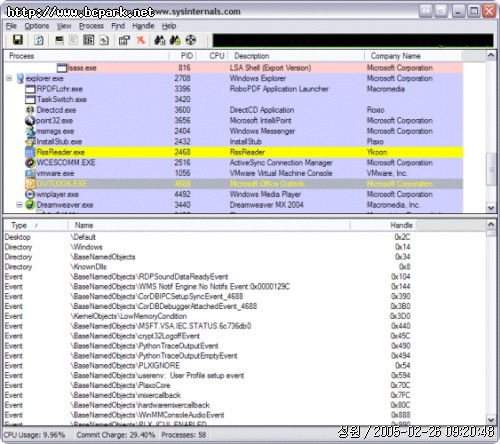Sort handles by the Handle column header
This screenshot has width=500, height=444.
[383, 225]
